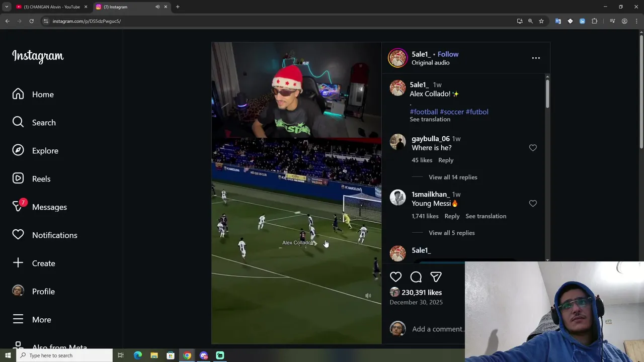The height and width of the screenshot is (362, 644).
Task: Open Instagram Home from sidebar
Action: pos(33,95)
